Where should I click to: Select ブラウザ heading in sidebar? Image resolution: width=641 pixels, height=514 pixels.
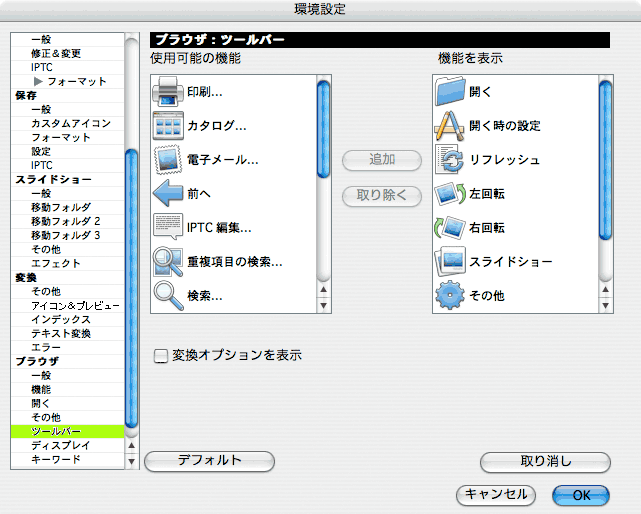[x=67, y=361]
